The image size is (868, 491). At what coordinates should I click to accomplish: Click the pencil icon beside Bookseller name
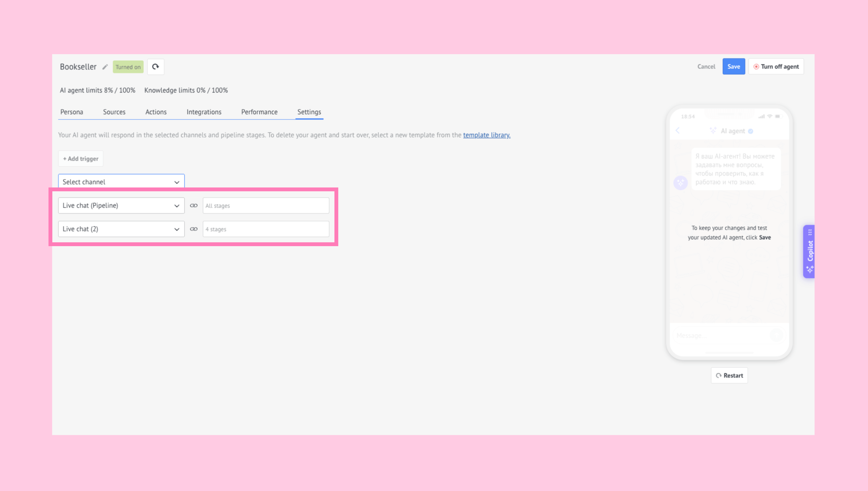(x=105, y=67)
